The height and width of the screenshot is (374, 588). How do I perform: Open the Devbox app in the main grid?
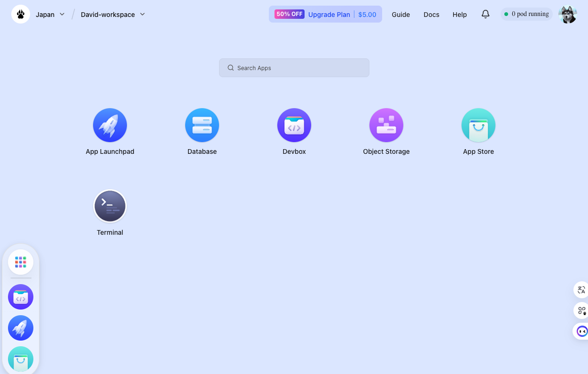[294, 125]
